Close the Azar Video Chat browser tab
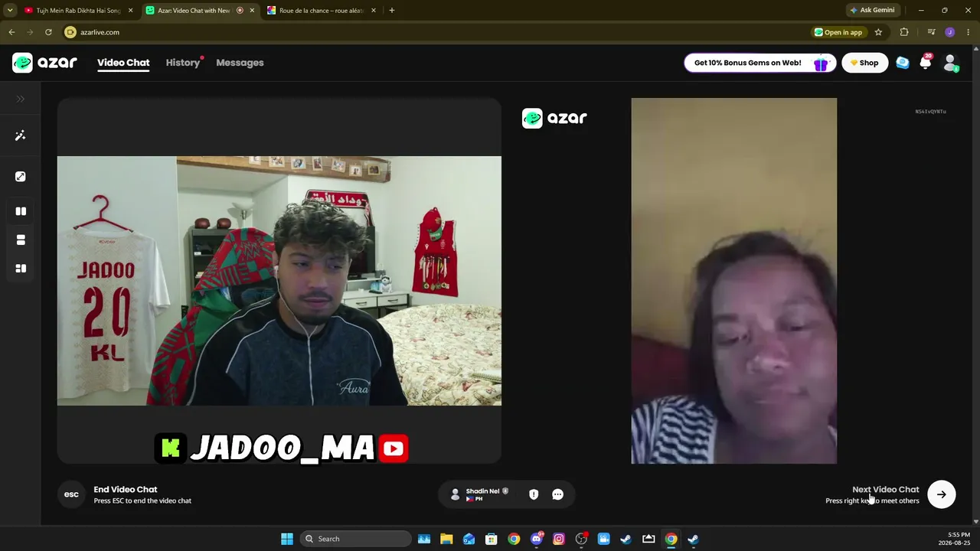This screenshot has height=551, width=980. pos(252,11)
